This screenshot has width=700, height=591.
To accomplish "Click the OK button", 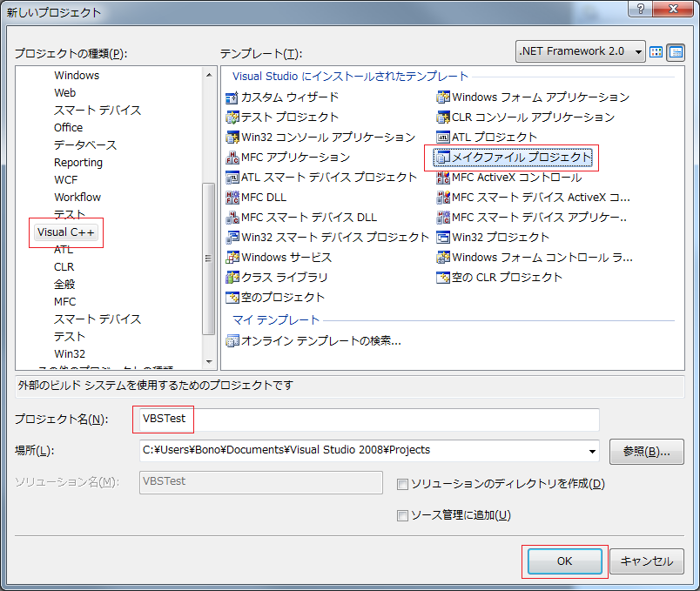I will click(x=565, y=561).
